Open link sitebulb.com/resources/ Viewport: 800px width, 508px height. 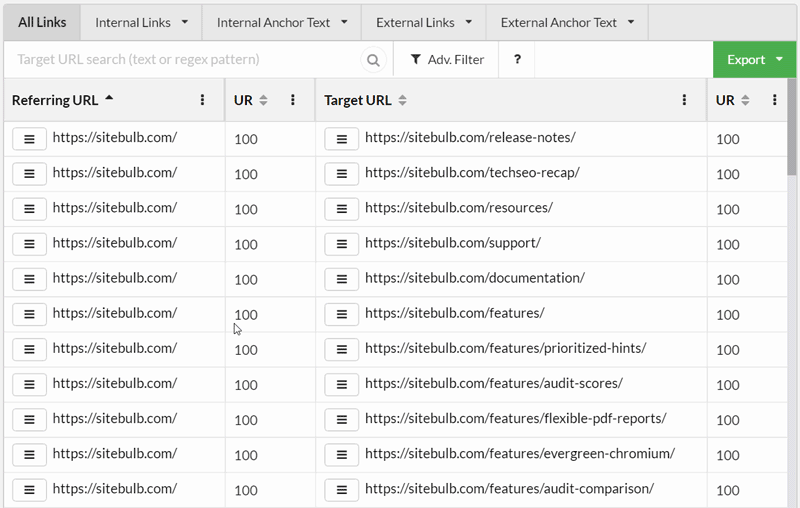[x=459, y=208]
